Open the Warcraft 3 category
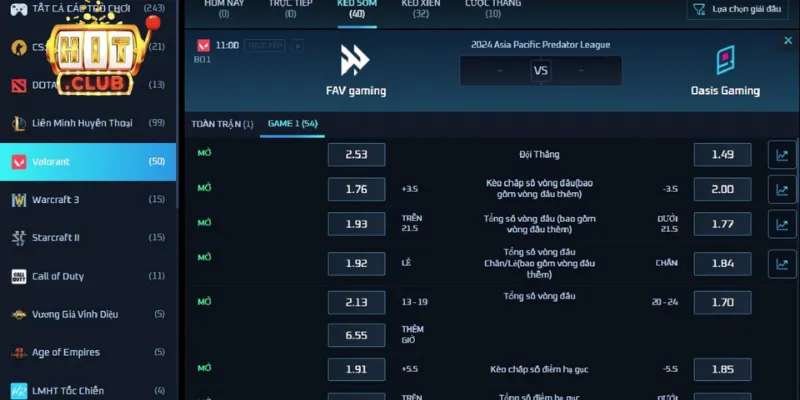This screenshot has height=400, width=800. (88, 199)
